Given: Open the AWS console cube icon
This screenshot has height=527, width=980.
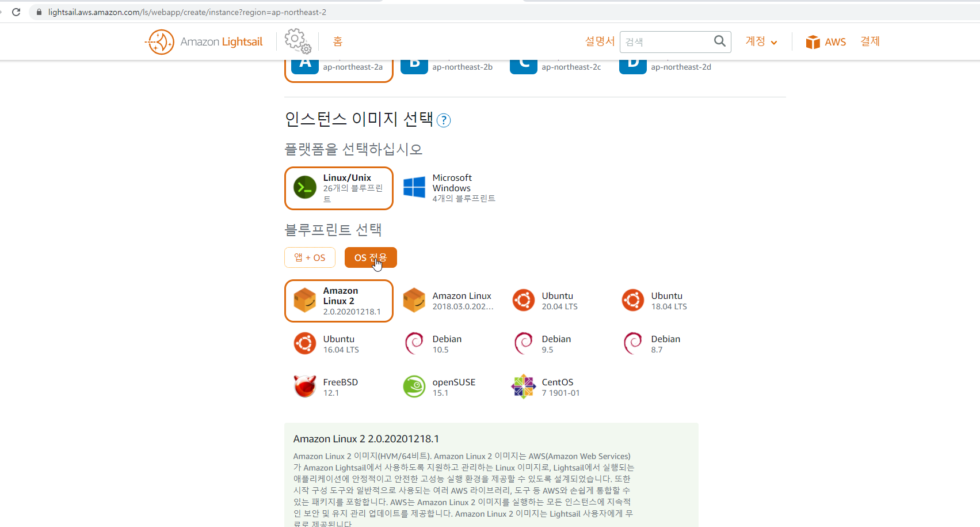Looking at the screenshot, I should point(813,42).
